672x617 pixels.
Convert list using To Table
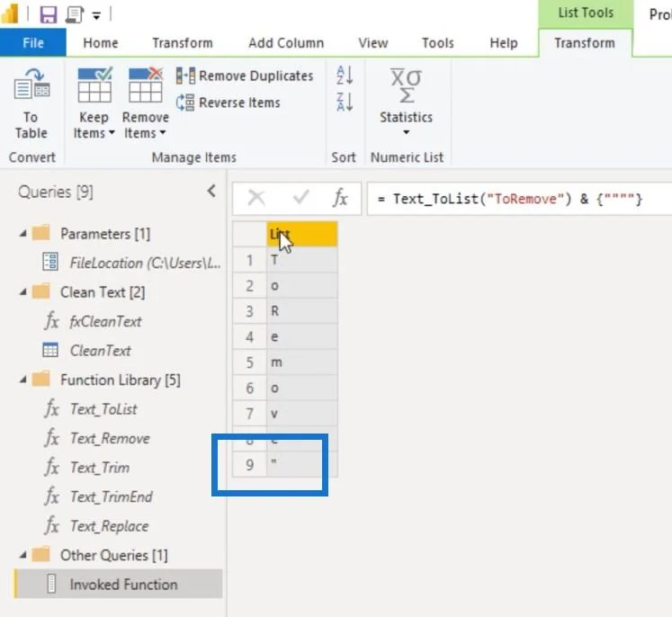(x=31, y=103)
